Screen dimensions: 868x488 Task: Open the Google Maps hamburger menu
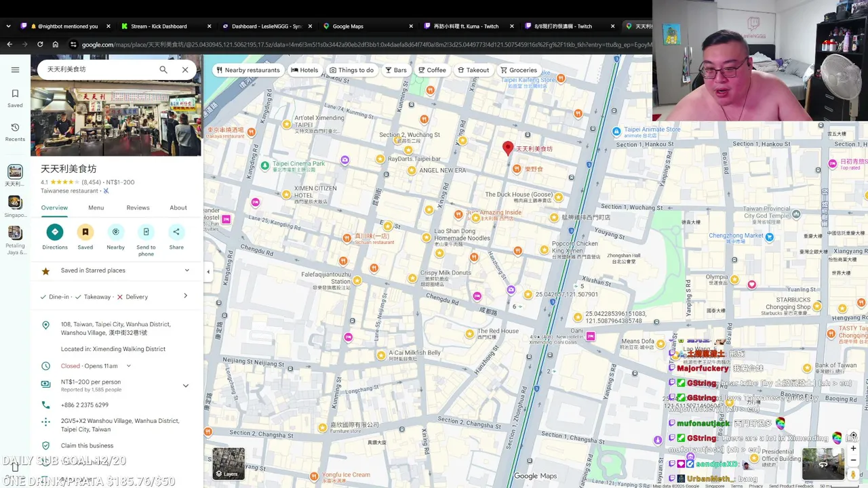pos(15,69)
